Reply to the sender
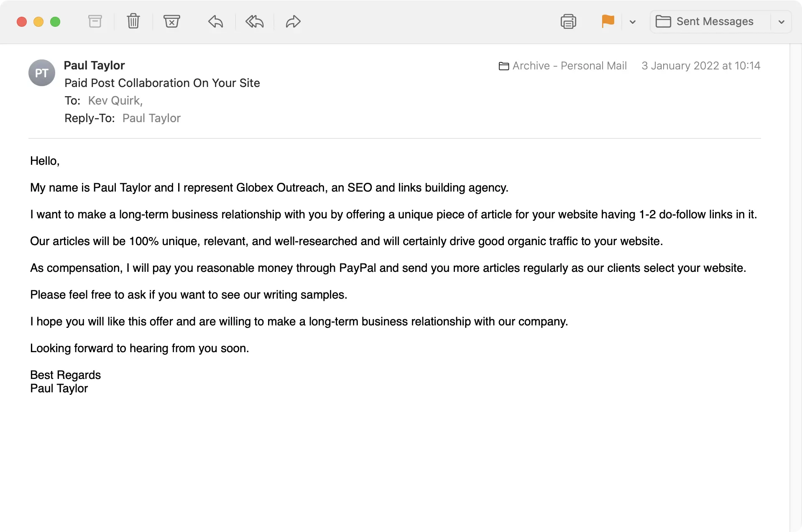The height and width of the screenshot is (532, 802). coord(215,21)
